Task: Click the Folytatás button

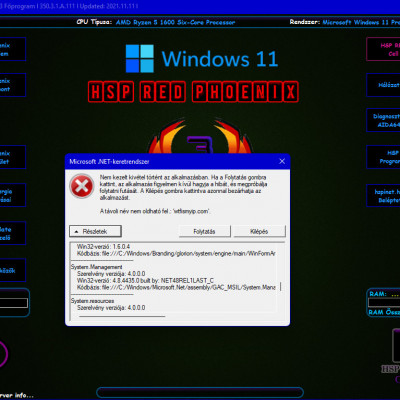Action: click(x=204, y=231)
